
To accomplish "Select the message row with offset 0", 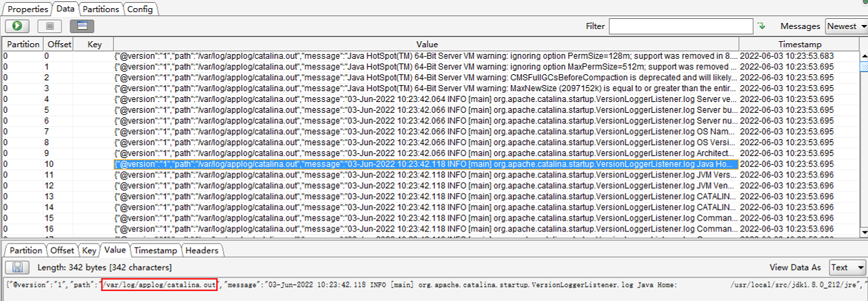I will pos(426,56).
